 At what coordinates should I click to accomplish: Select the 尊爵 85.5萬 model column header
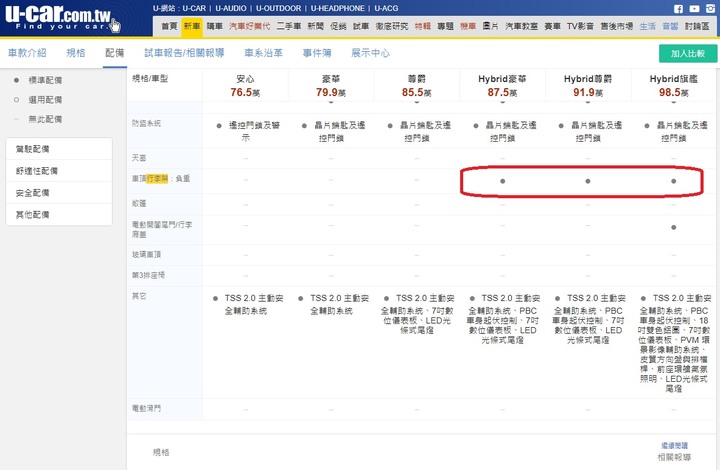[x=416, y=86]
